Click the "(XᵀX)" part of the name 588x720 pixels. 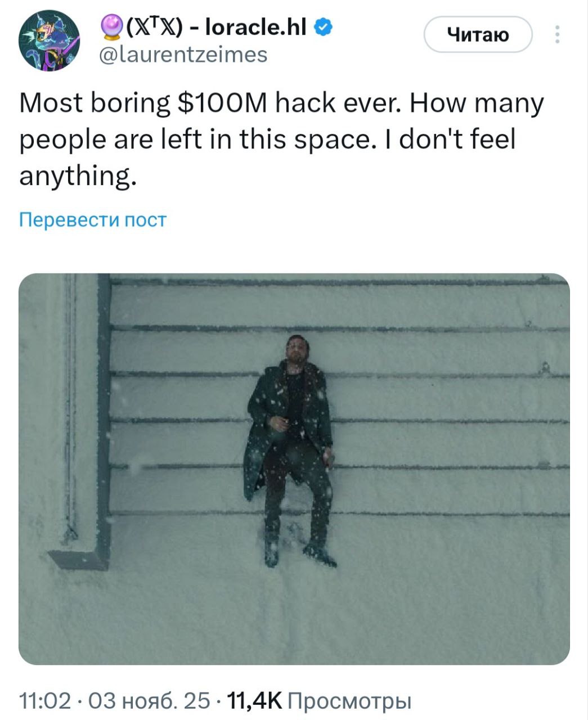154,26
